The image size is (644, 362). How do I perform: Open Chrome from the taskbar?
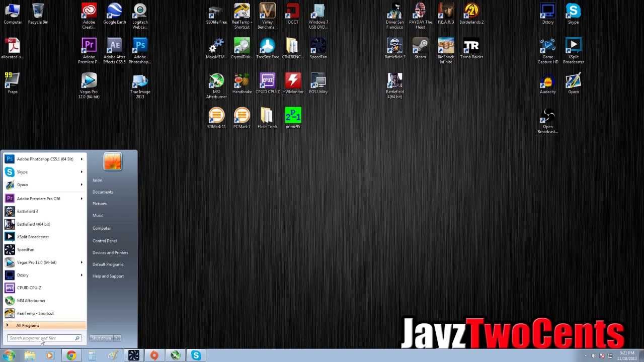(x=71, y=355)
